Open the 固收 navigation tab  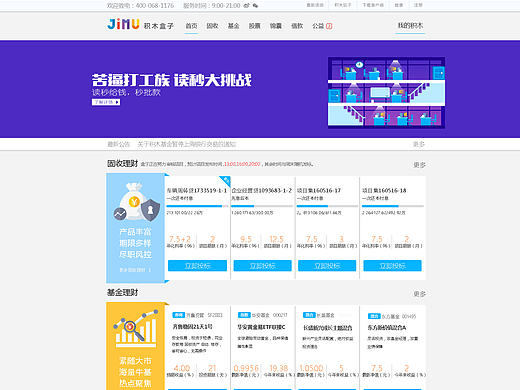212,26
